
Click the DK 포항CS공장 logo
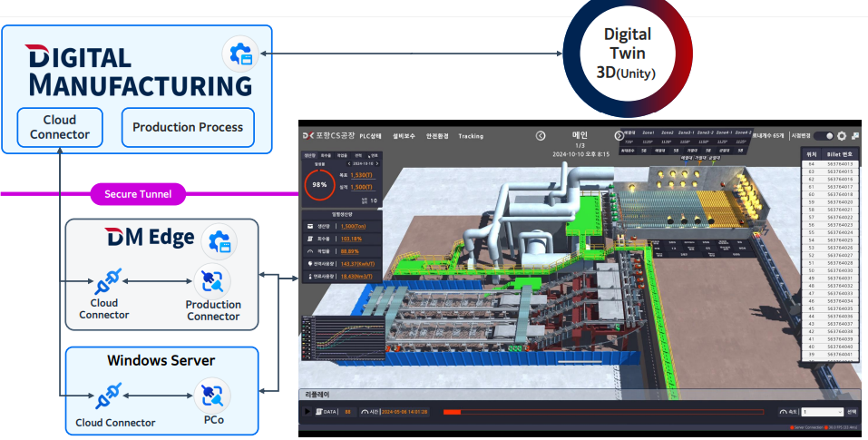[x=329, y=135]
